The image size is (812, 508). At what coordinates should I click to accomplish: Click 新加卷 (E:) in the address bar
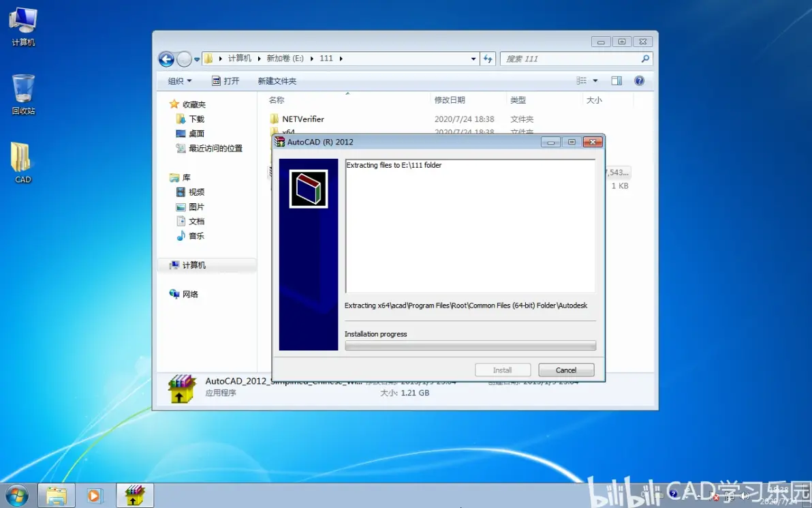(x=285, y=59)
